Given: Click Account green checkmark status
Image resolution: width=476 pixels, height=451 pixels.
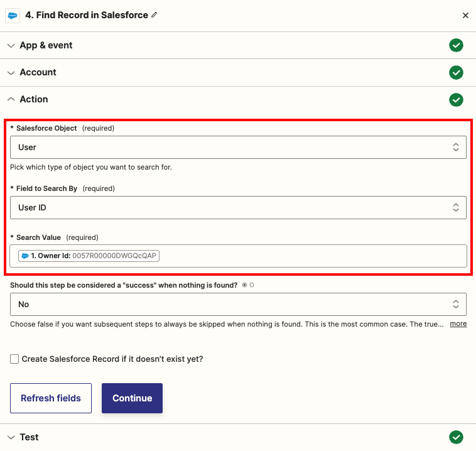Looking at the screenshot, I should 456,73.
